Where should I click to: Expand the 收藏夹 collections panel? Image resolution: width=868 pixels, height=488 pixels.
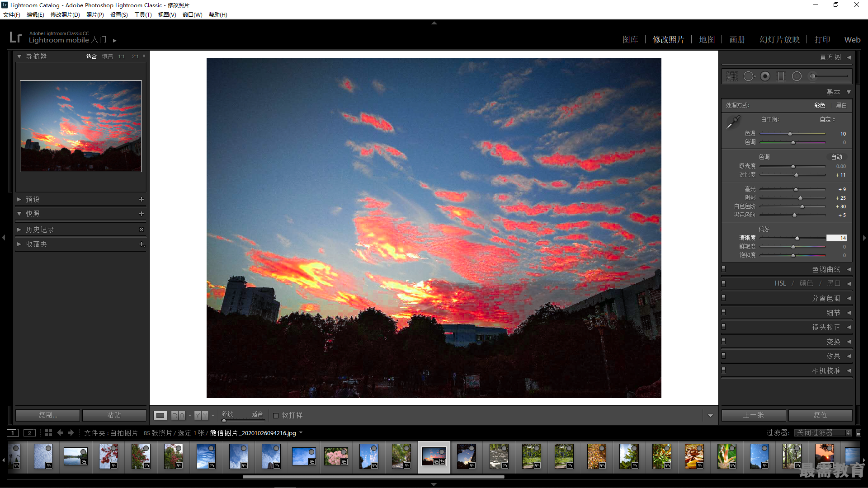(x=19, y=244)
